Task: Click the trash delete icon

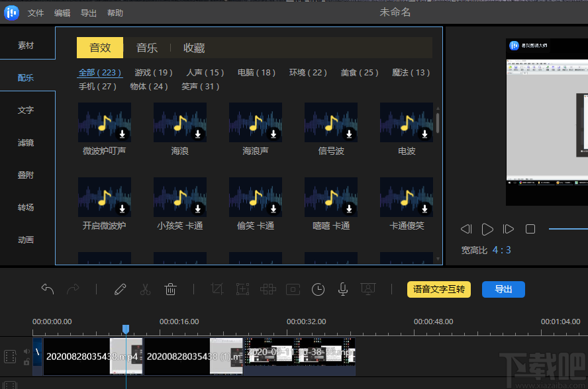Action: click(x=170, y=289)
